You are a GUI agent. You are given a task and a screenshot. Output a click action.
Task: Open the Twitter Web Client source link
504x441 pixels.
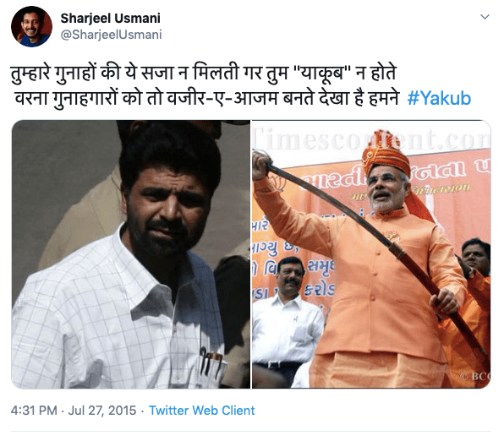(x=201, y=411)
